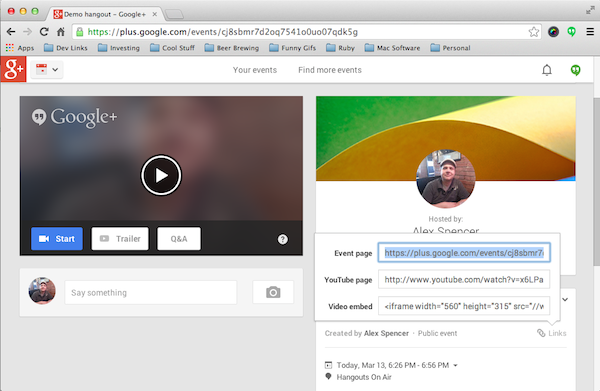Bookmark this page with the star icon
Screen dimensions: 600x391
click(534, 32)
